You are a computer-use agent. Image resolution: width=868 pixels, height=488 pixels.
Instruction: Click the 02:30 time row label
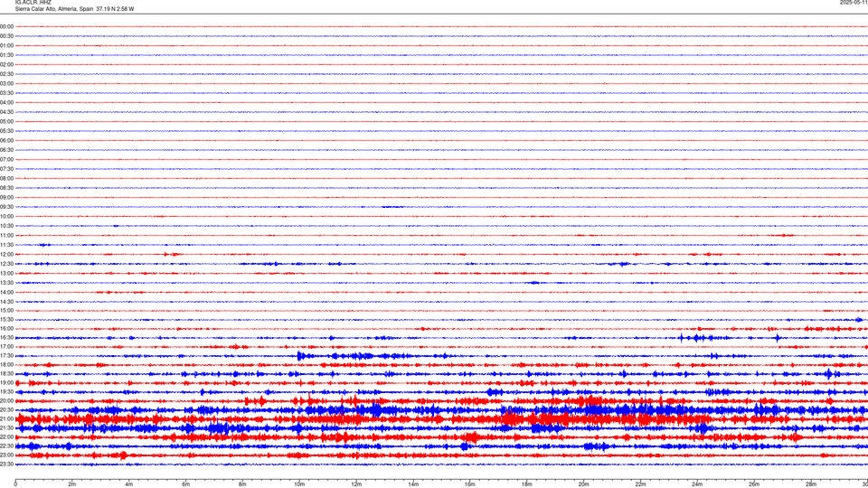point(6,73)
